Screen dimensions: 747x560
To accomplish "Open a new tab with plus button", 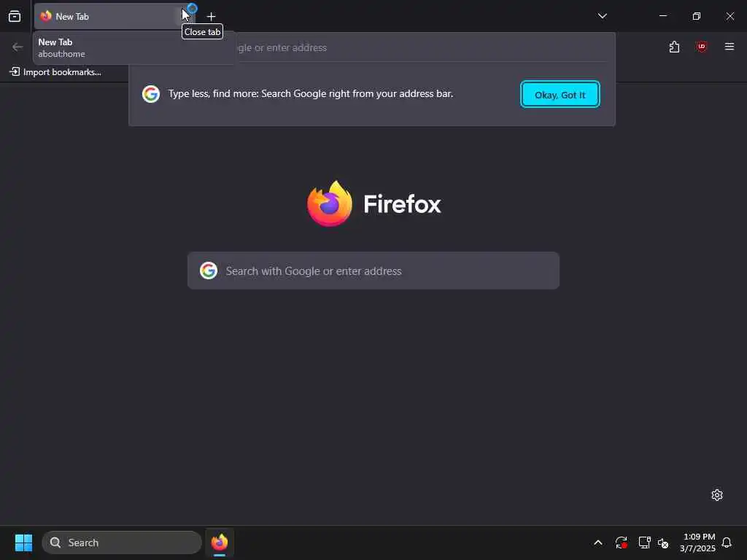I will (x=211, y=16).
